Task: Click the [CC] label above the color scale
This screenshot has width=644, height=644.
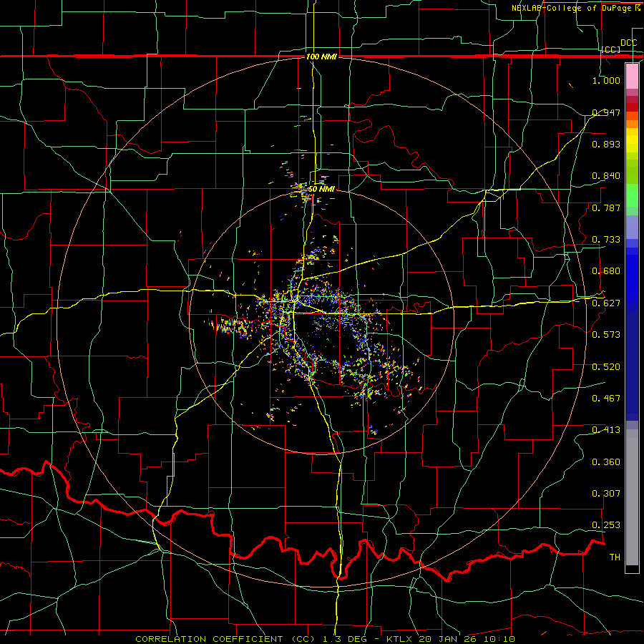Action: 610,49
